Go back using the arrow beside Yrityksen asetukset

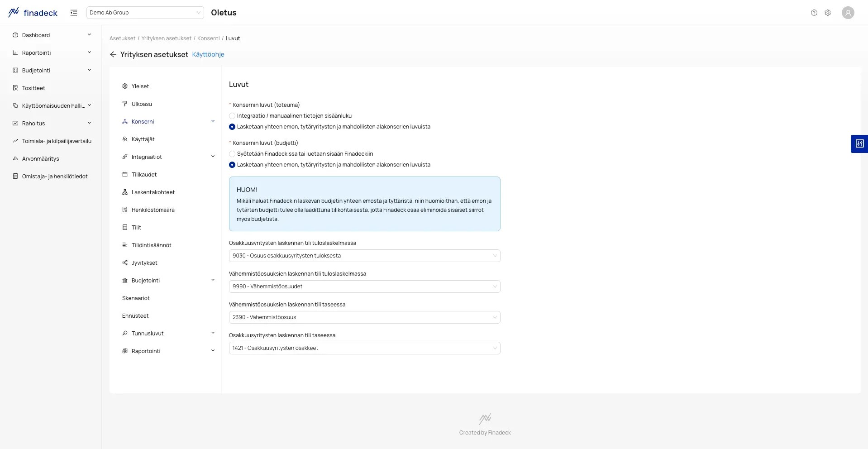pyautogui.click(x=113, y=54)
